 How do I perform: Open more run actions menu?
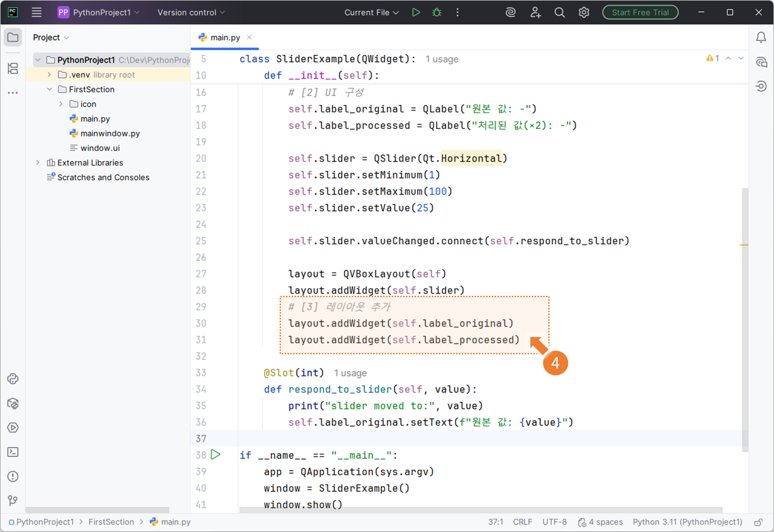457,12
